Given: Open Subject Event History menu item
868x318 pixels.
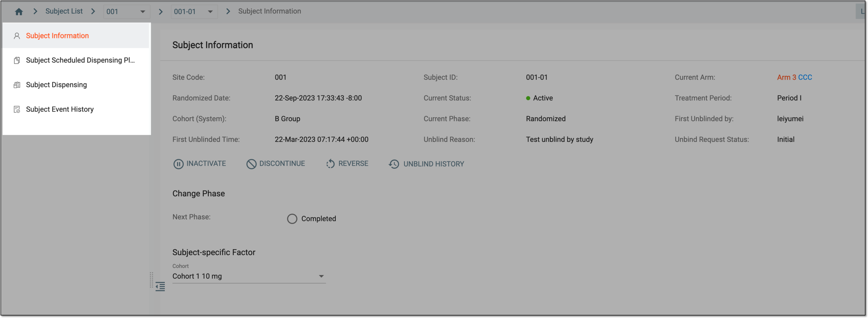Looking at the screenshot, I should [x=76, y=110].
